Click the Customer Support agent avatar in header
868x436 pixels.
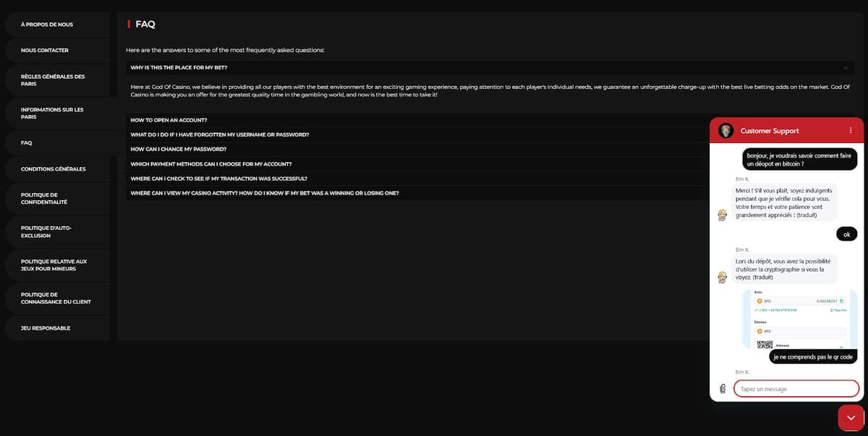[726, 131]
